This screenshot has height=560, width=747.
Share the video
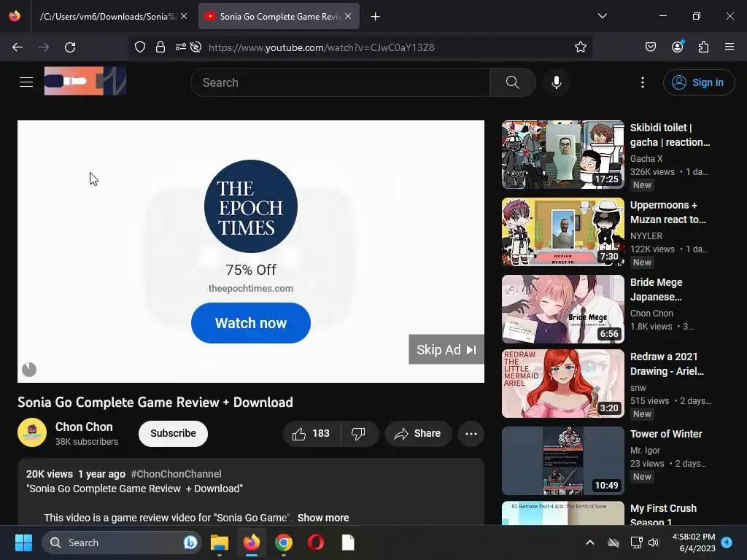[x=418, y=433]
